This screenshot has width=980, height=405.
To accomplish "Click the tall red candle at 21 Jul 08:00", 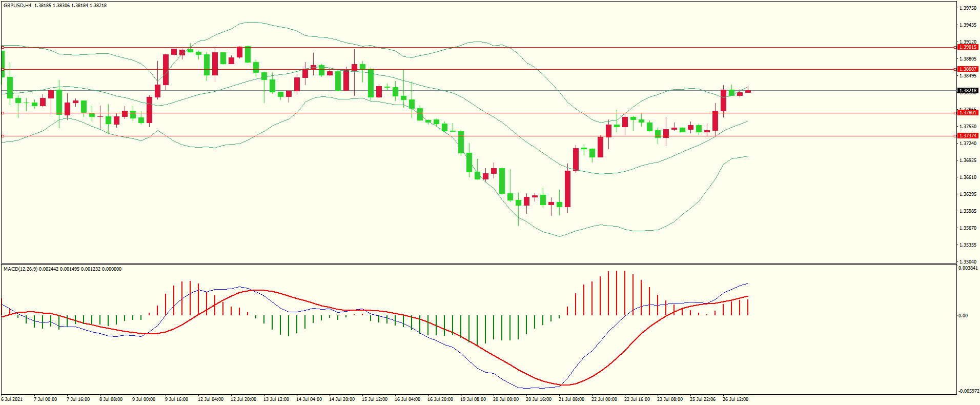I will click(x=568, y=189).
